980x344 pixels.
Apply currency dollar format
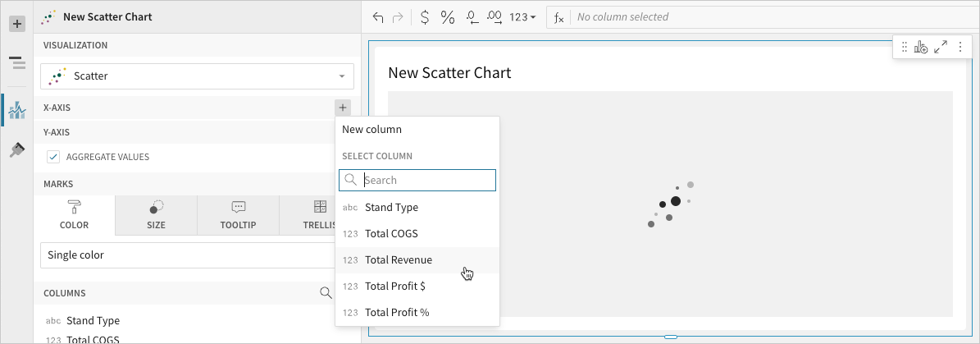(425, 17)
